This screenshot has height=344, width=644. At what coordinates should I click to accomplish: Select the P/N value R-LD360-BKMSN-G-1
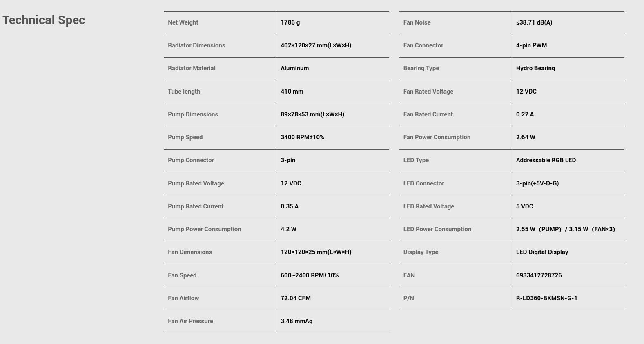547,298
